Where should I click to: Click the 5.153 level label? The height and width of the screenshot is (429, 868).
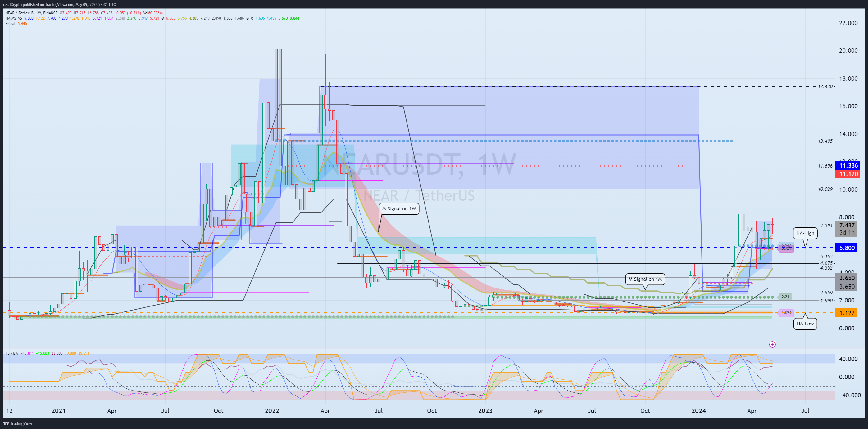[826, 257]
